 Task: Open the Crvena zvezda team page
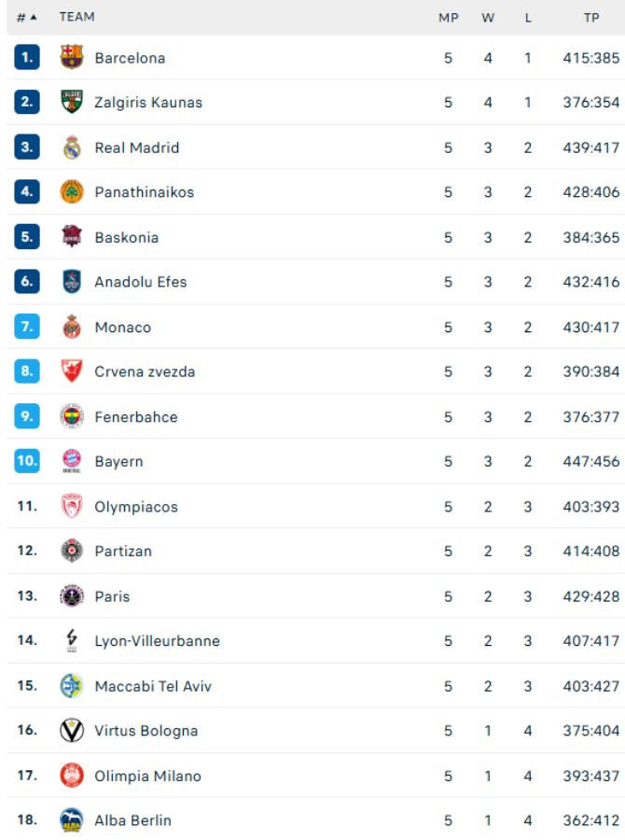(x=145, y=371)
